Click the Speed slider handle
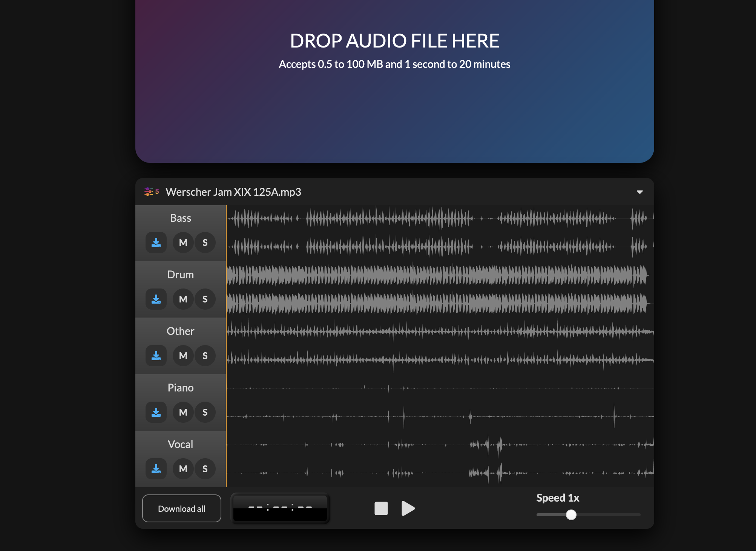 (x=571, y=515)
